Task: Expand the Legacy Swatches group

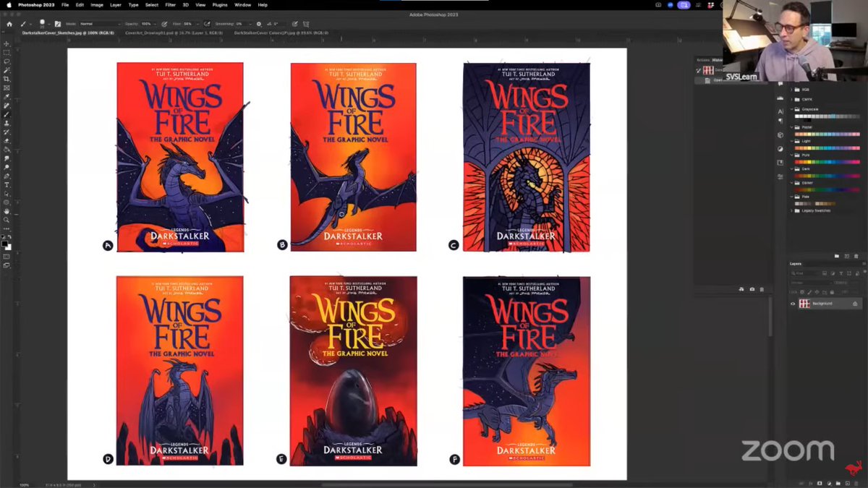Action: (x=792, y=210)
